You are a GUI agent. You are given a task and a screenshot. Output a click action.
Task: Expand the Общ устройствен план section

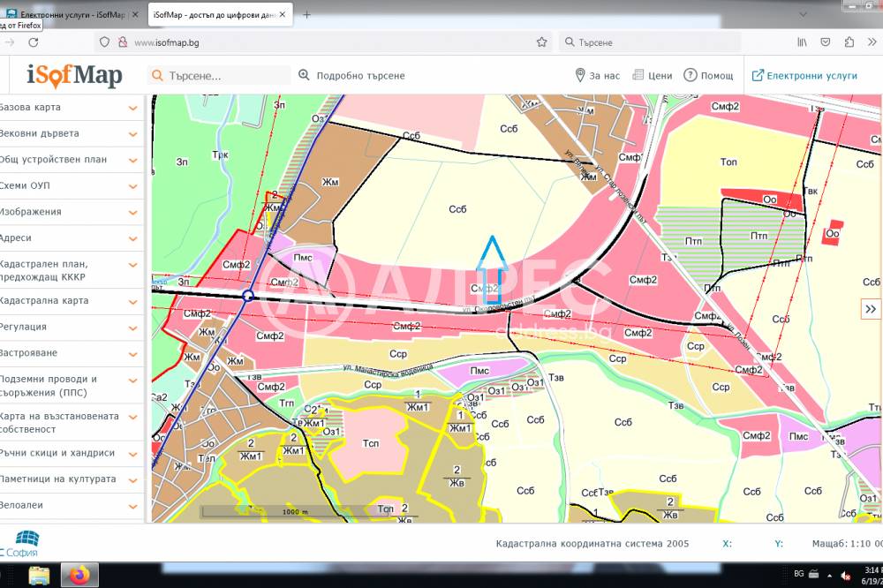coord(133,160)
